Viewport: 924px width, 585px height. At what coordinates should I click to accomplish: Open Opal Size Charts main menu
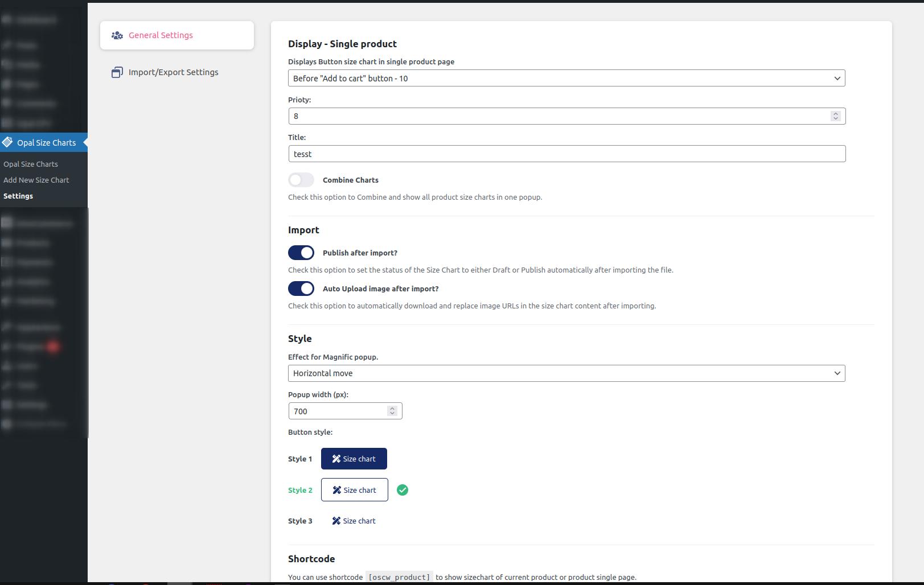44,142
